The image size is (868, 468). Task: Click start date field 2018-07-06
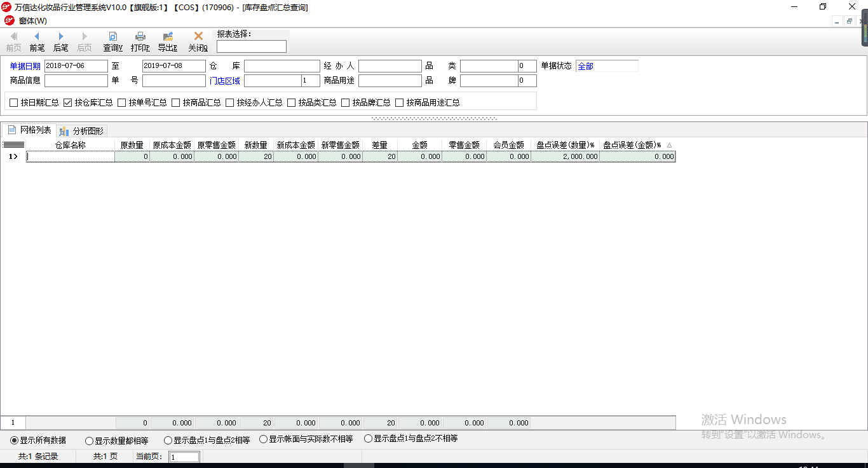tap(76, 65)
